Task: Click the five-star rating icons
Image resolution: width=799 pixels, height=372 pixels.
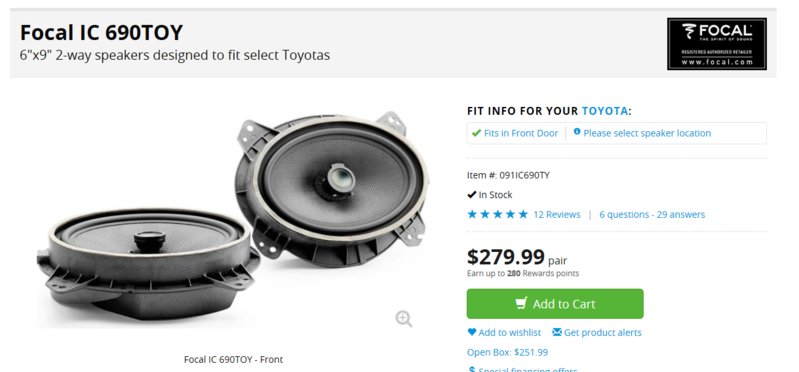Action: pyautogui.click(x=497, y=215)
